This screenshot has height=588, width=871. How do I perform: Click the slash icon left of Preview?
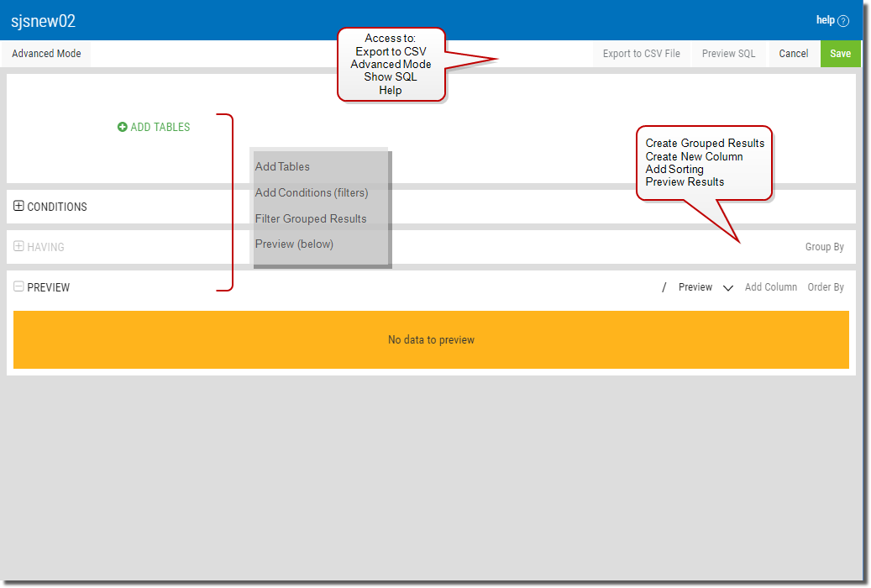coord(664,287)
